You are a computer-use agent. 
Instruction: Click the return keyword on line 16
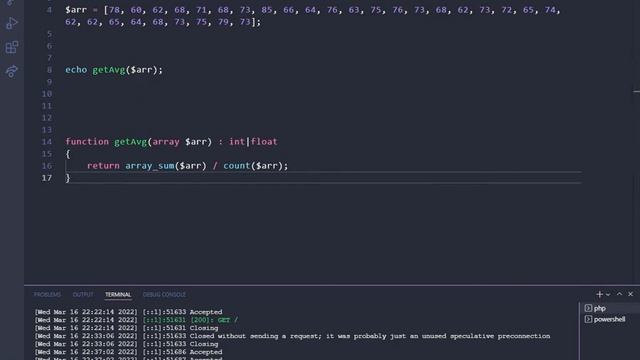[x=103, y=166]
